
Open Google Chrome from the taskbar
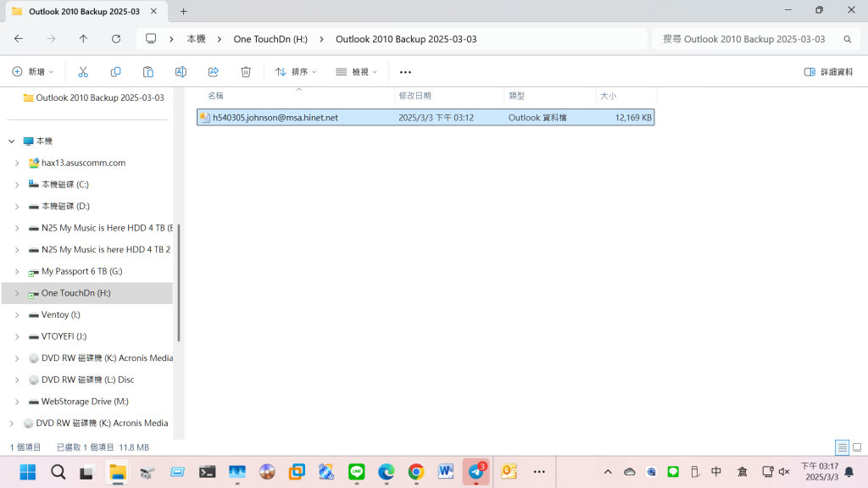point(415,472)
